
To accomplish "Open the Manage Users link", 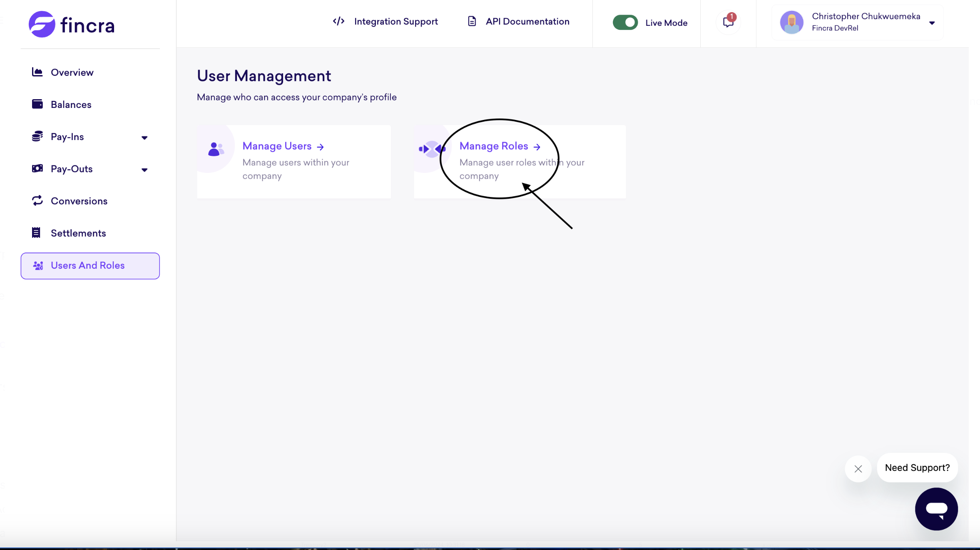I will 277,146.
